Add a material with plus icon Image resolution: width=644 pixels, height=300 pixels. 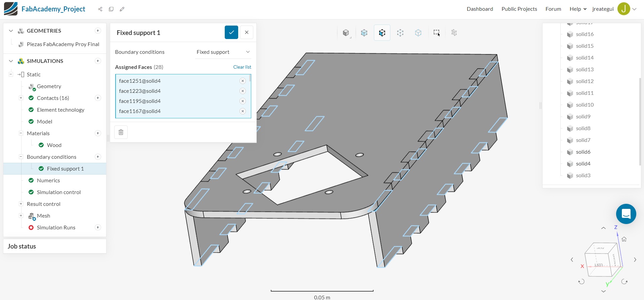coord(98,133)
